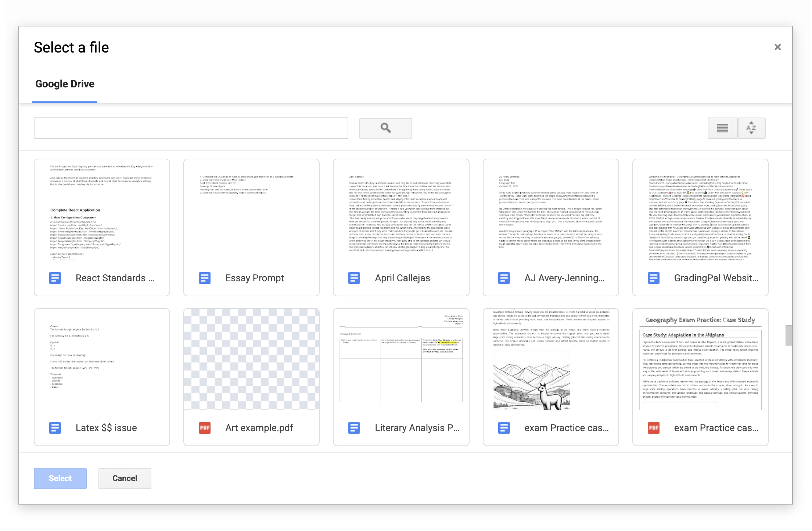Click the Docs icon next to Latex $$ issue
Image resolution: width=812 pixels, height=531 pixels.
pyautogui.click(x=55, y=427)
